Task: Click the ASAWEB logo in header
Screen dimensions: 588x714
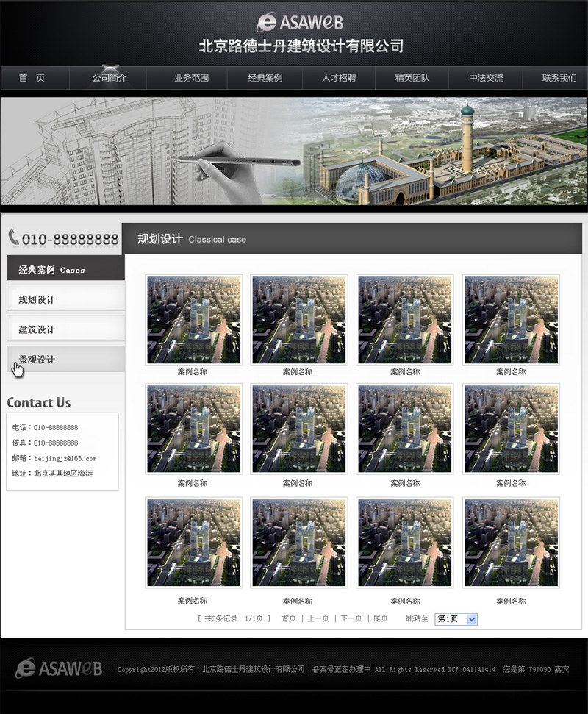Action: 300,22
